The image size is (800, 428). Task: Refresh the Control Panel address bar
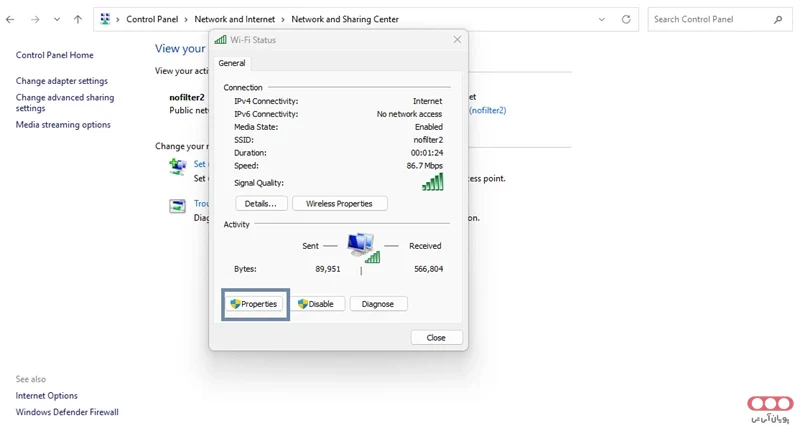point(626,19)
